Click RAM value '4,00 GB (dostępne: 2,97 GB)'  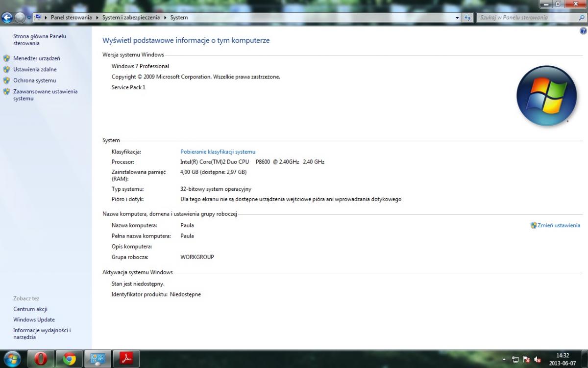click(214, 172)
